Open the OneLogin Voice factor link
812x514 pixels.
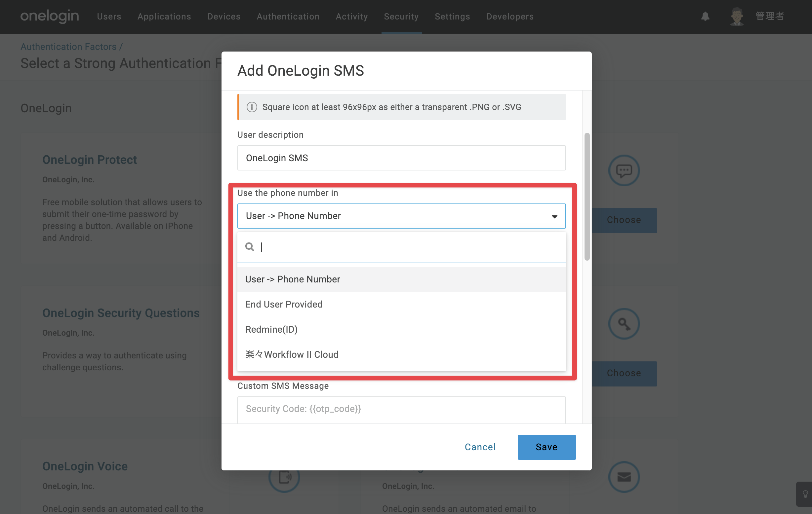tap(85, 466)
